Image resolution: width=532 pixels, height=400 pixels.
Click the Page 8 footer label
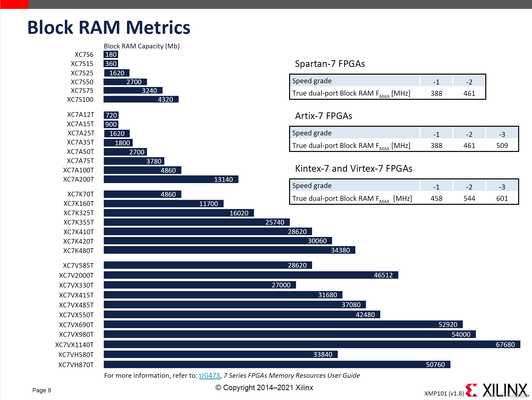(x=42, y=390)
